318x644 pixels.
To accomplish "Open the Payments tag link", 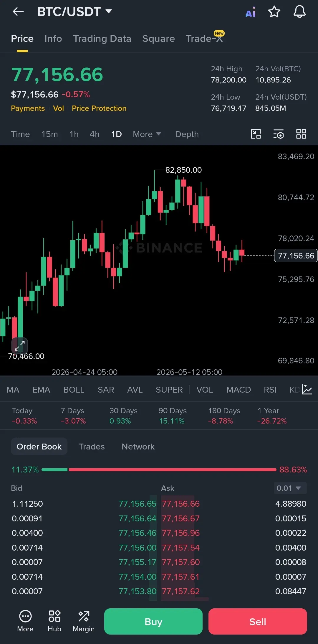I will click(x=28, y=108).
